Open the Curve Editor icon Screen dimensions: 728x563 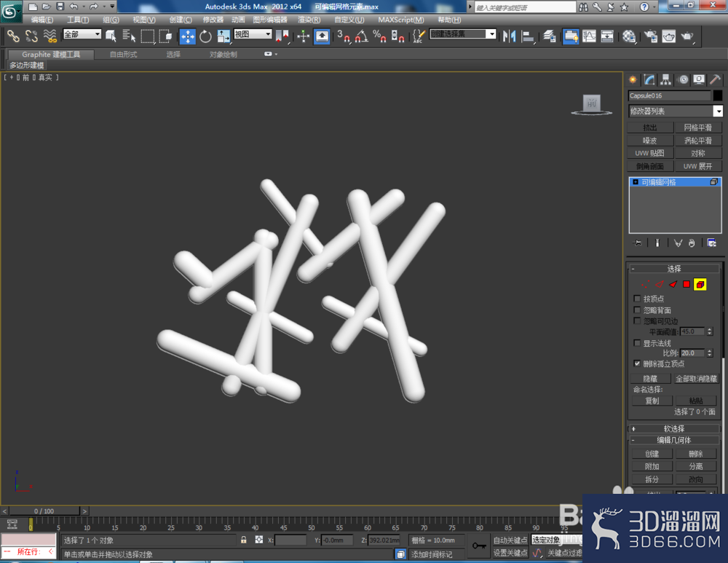[589, 36]
